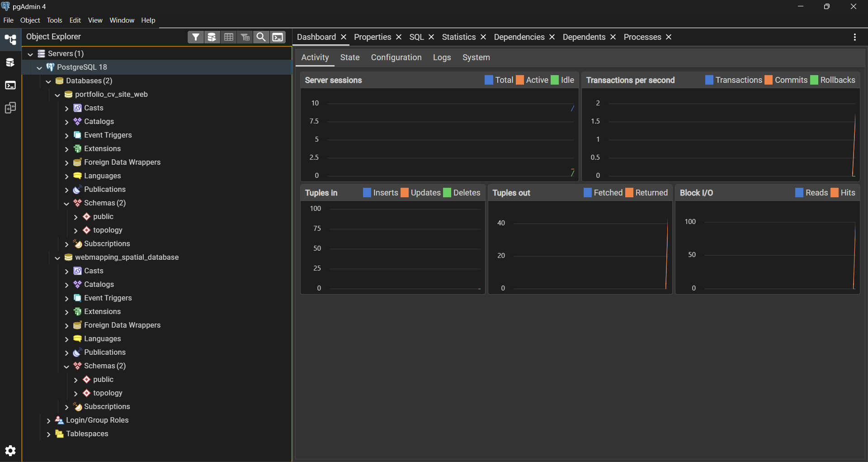868x462 pixels.
Task: Open the File menu
Action: 8,20
